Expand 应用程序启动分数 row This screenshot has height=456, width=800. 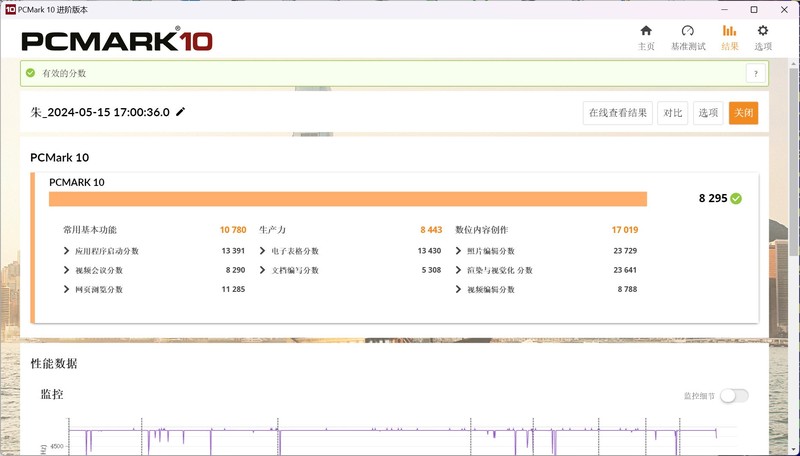[66, 251]
